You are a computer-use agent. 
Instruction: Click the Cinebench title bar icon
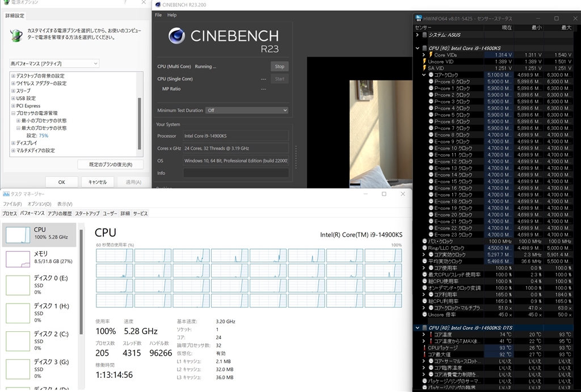[158, 5]
